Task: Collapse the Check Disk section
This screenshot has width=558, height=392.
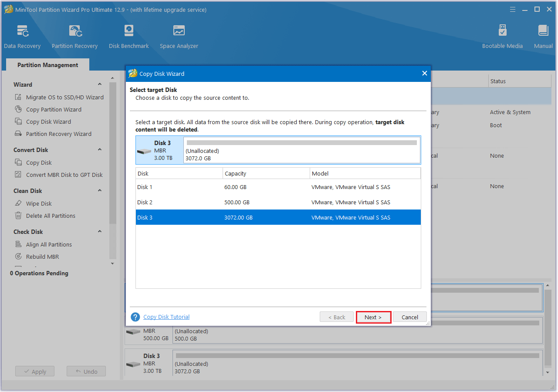Action: [x=100, y=232]
